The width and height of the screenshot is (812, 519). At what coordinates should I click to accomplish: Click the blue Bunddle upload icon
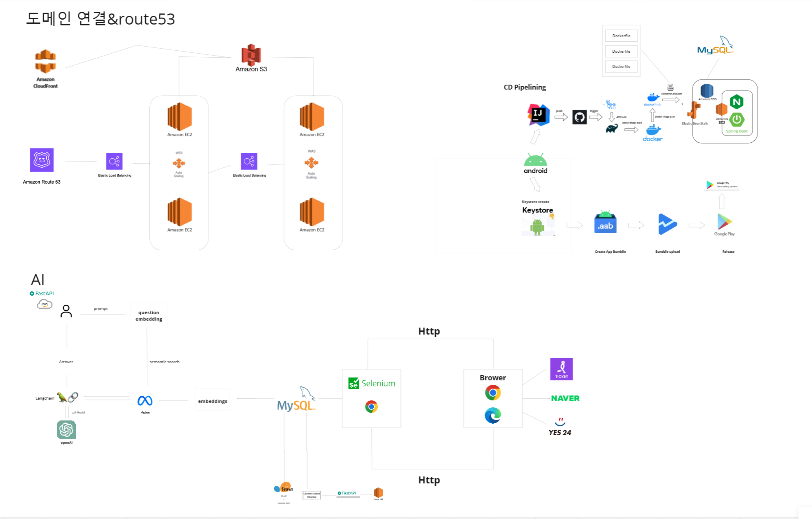click(x=668, y=224)
